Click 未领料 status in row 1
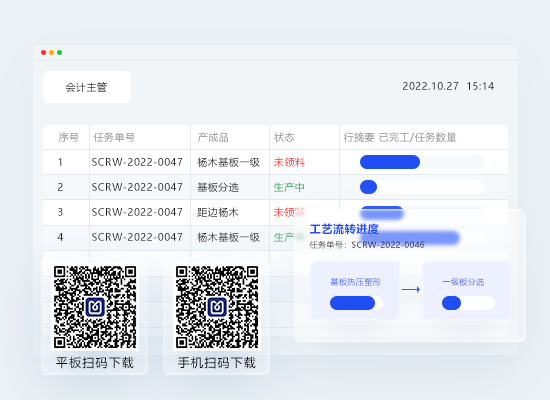 tap(289, 162)
